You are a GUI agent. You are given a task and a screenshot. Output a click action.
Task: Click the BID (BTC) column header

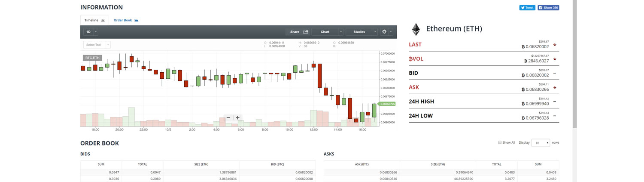(x=277, y=164)
